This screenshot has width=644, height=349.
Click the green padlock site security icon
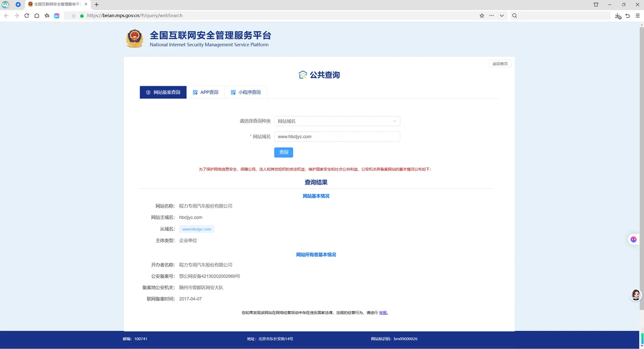82,16
